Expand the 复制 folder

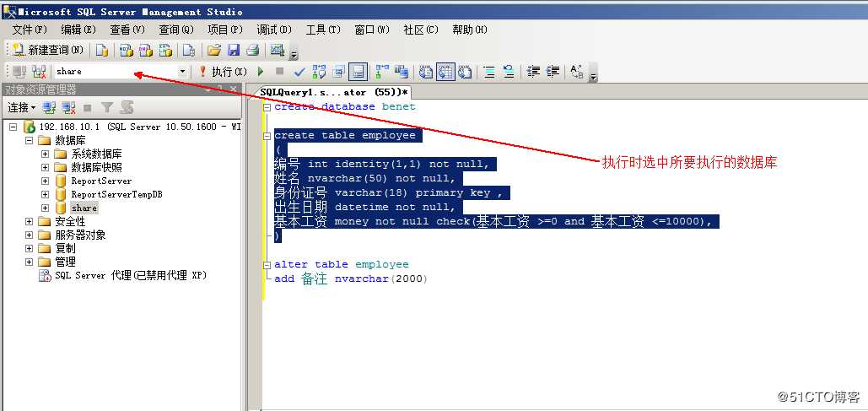(x=29, y=249)
